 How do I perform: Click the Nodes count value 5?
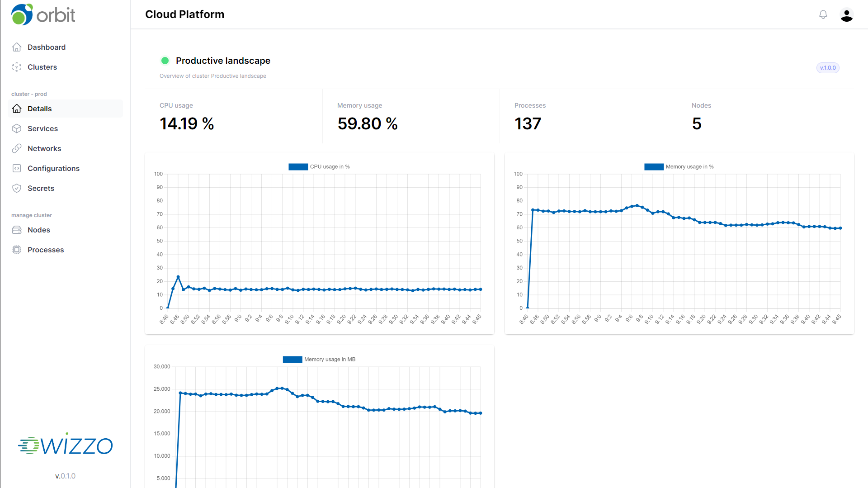click(697, 123)
